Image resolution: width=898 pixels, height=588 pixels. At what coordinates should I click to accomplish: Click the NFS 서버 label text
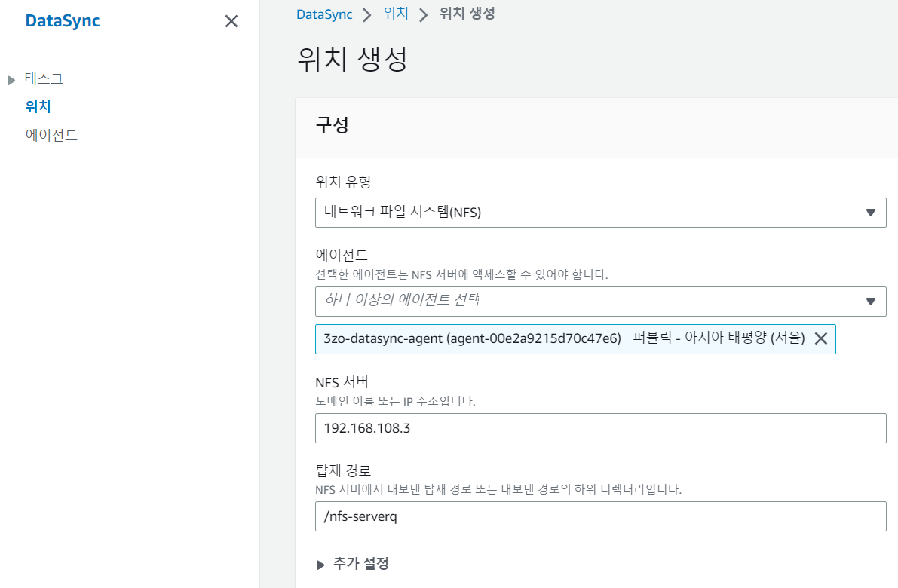point(342,382)
